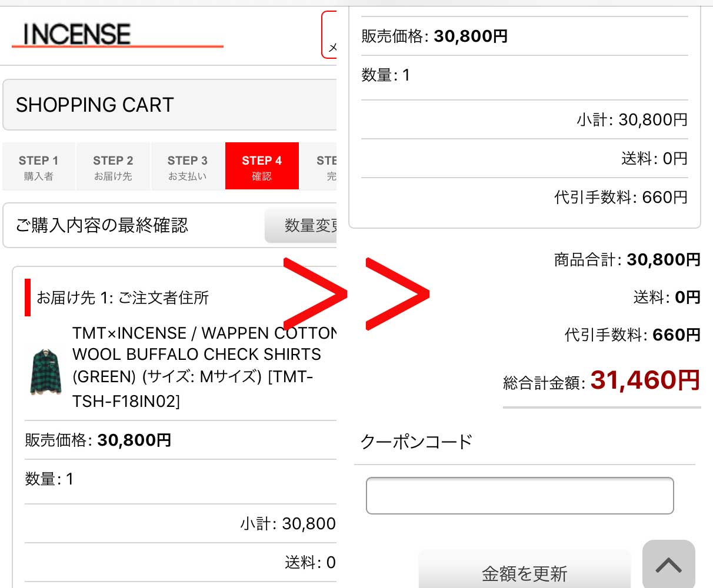Click the クーポンコード label text
The width and height of the screenshot is (713, 588).
(x=417, y=442)
